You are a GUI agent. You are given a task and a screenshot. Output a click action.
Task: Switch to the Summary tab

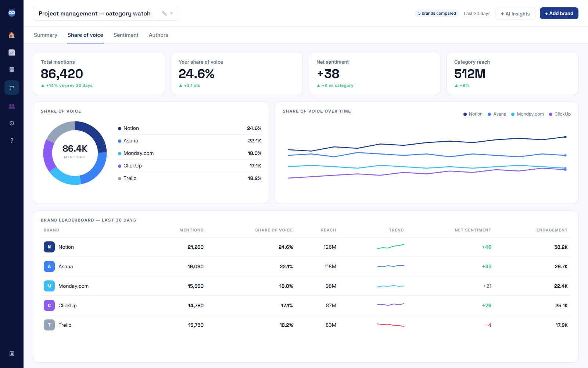(46, 35)
